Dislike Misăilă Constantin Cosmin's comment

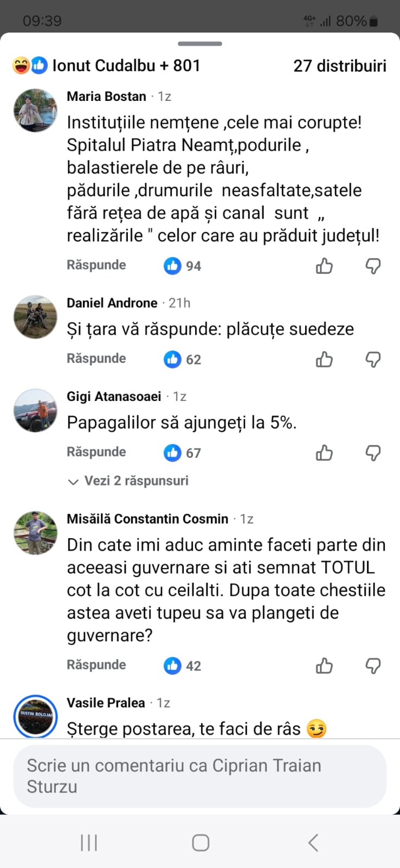coord(373,666)
